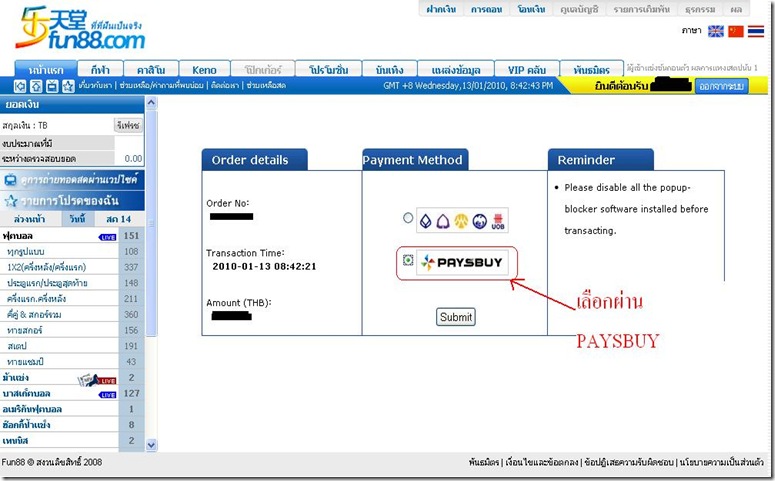Click the ติดต่อเรา contact us link
The image size is (775, 481).
click(224, 86)
